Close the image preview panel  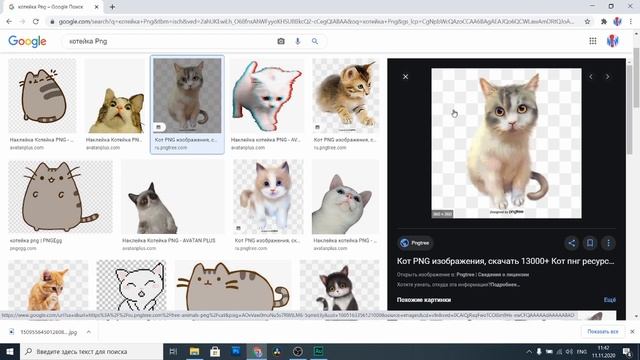[x=405, y=76]
